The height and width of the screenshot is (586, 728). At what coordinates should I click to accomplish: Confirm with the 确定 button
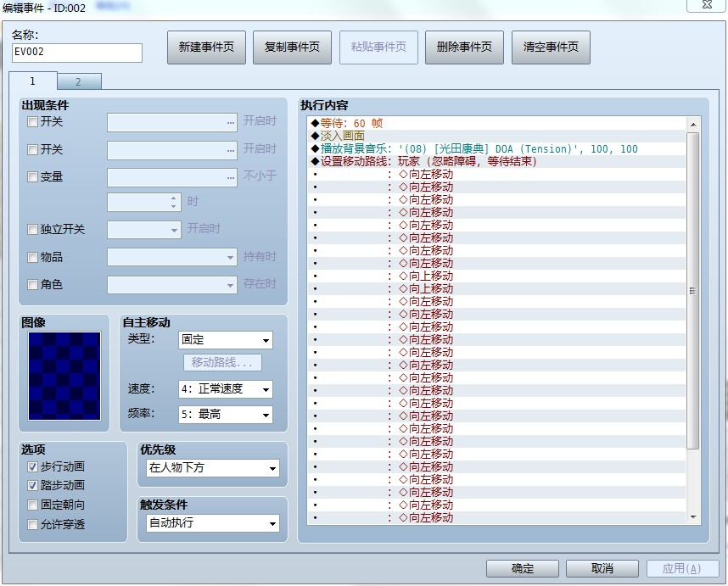[523, 568]
